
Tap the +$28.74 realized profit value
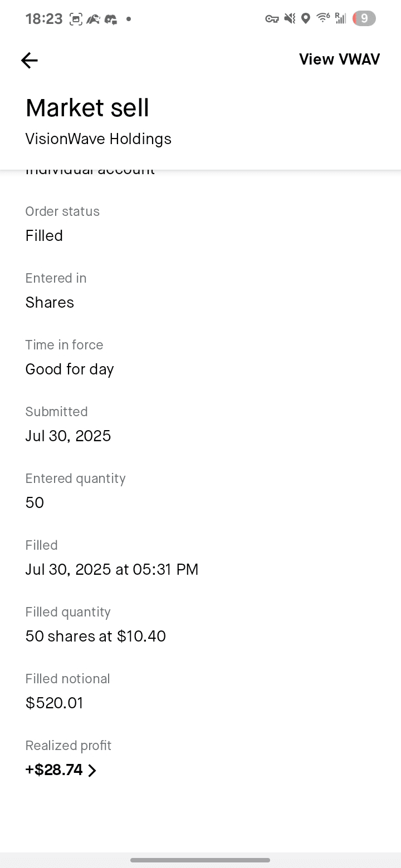54,770
